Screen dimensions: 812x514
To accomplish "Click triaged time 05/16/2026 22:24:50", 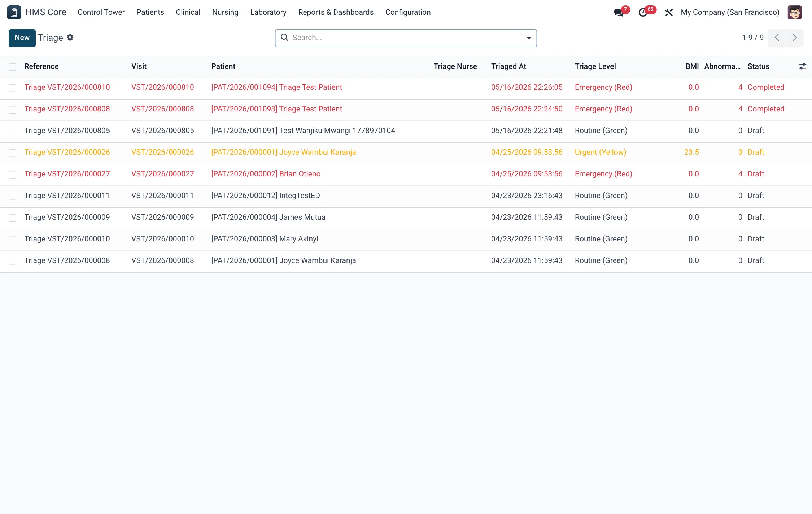I will point(527,109).
